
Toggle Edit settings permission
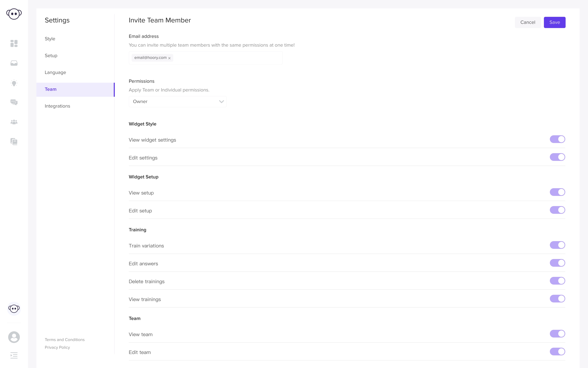click(x=557, y=157)
